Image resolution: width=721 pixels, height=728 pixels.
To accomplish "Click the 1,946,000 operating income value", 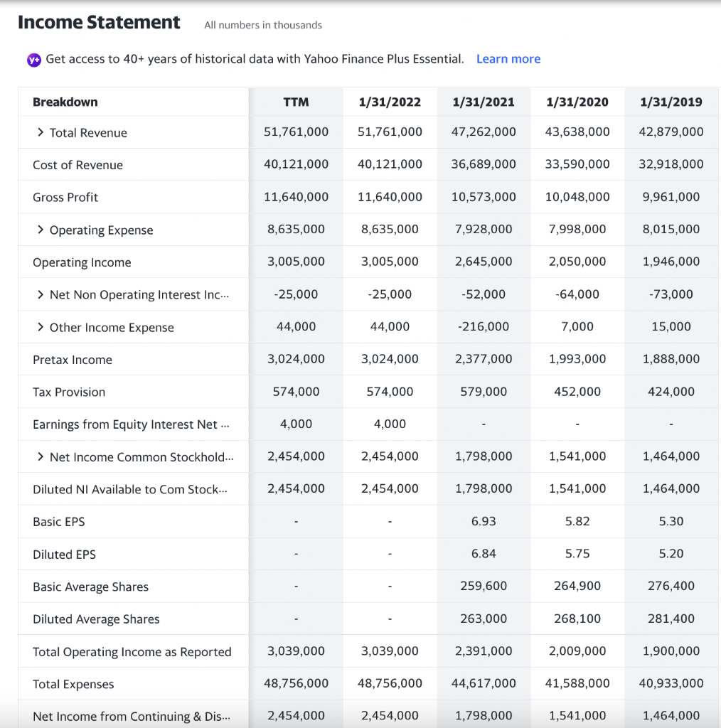I will coord(671,262).
